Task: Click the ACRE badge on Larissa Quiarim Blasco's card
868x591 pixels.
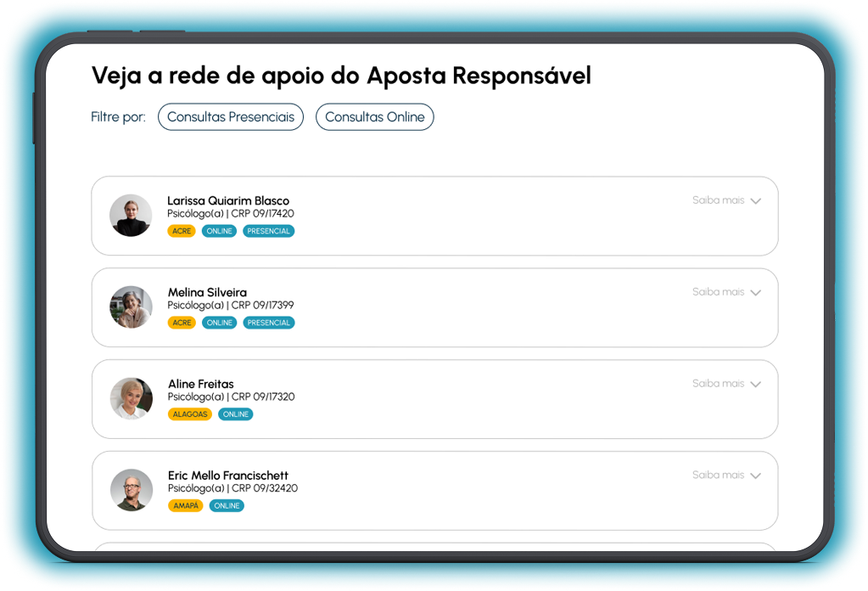Action: point(182,231)
